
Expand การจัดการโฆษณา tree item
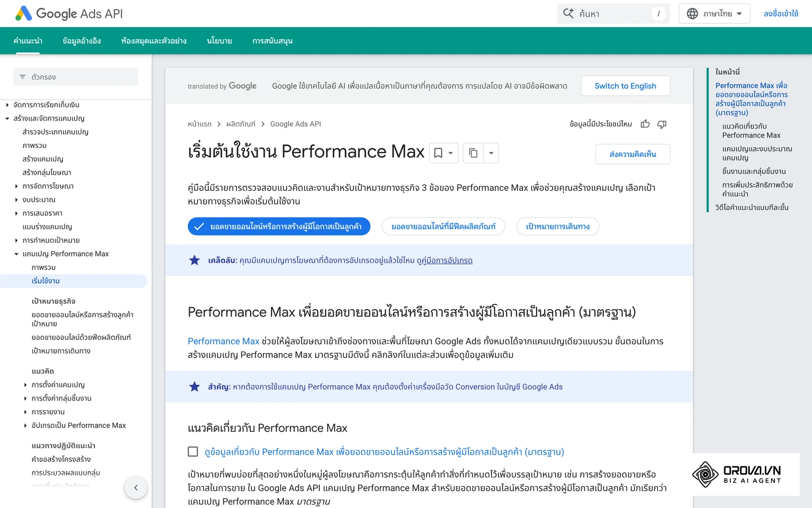pyautogui.click(x=16, y=186)
